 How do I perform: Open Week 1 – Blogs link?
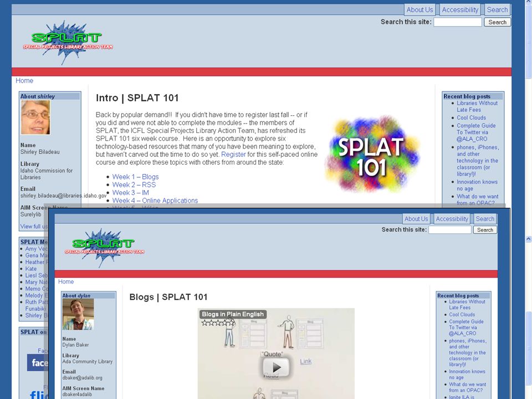click(x=135, y=177)
